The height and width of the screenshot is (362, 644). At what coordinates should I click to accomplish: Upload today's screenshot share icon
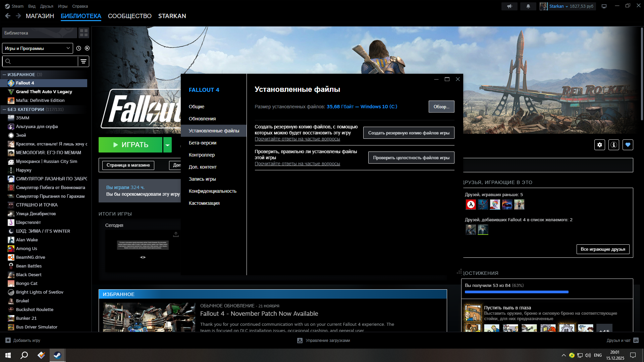pos(176,234)
